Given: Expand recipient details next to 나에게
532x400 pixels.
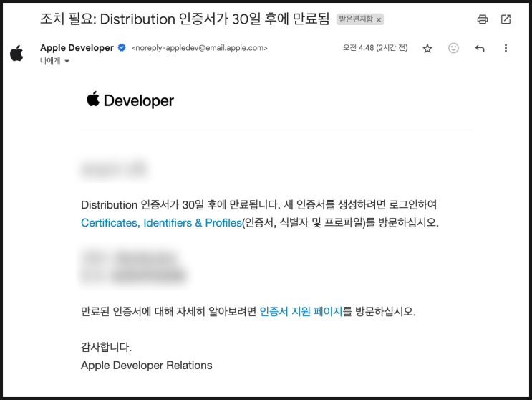Looking at the screenshot, I should [67, 62].
